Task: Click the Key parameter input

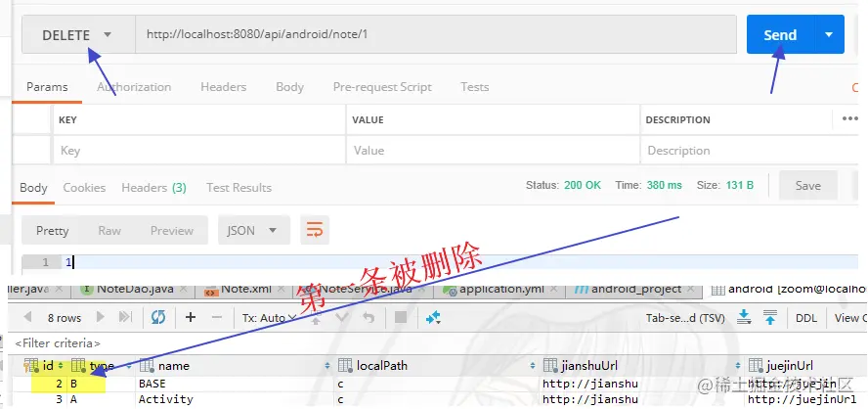Action: (x=199, y=150)
